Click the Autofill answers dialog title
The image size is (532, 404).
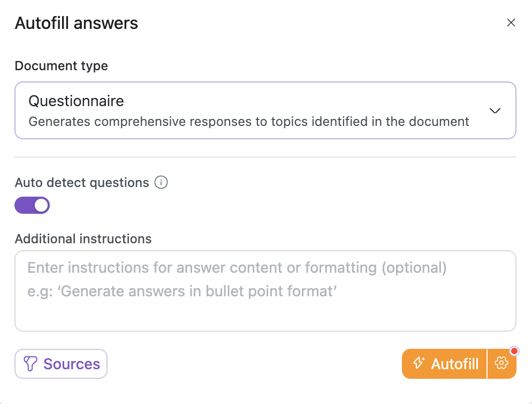pyautogui.click(x=76, y=23)
